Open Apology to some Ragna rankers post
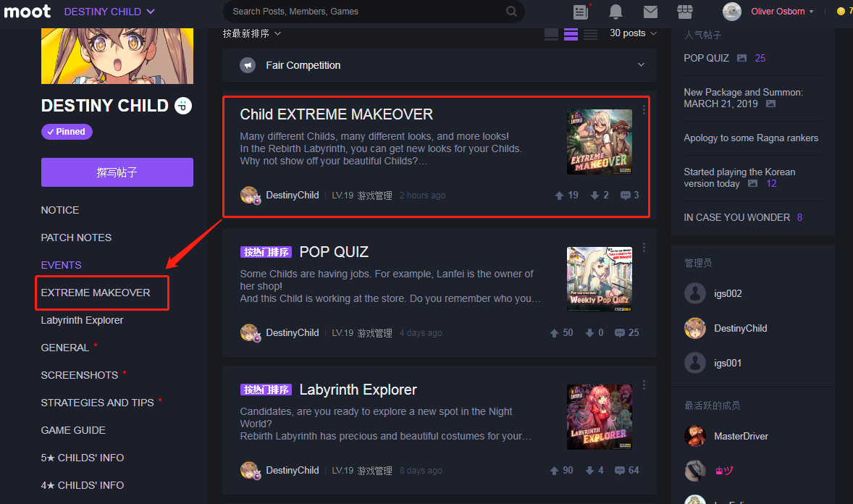The height and width of the screenshot is (504, 853). point(751,138)
